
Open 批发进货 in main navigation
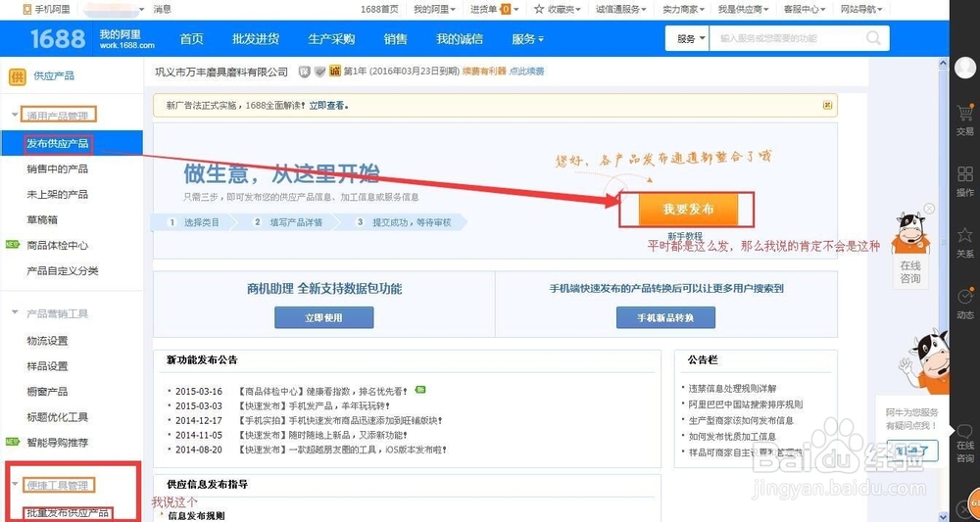(256, 39)
